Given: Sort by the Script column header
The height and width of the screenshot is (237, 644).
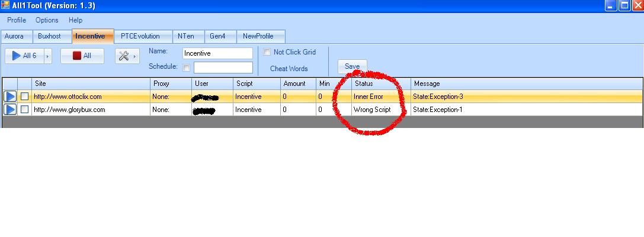Looking at the screenshot, I should 257,84.
